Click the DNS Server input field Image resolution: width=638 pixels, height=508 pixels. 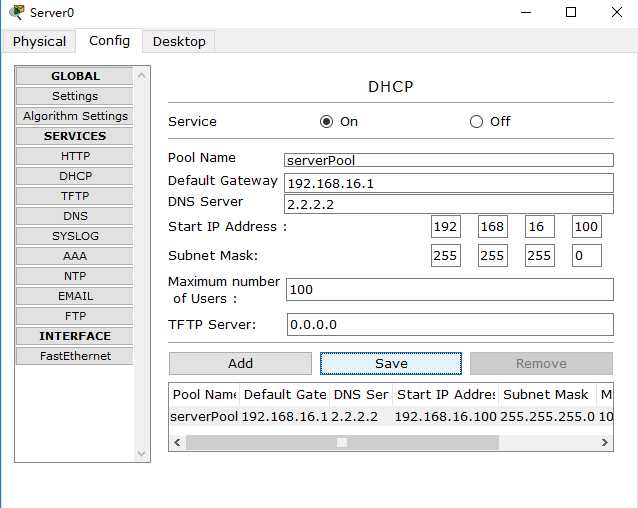click(449, 204)
